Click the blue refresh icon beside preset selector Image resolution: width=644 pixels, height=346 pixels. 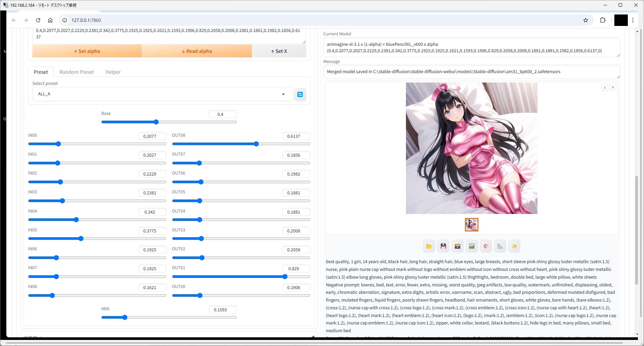(300, 94)
